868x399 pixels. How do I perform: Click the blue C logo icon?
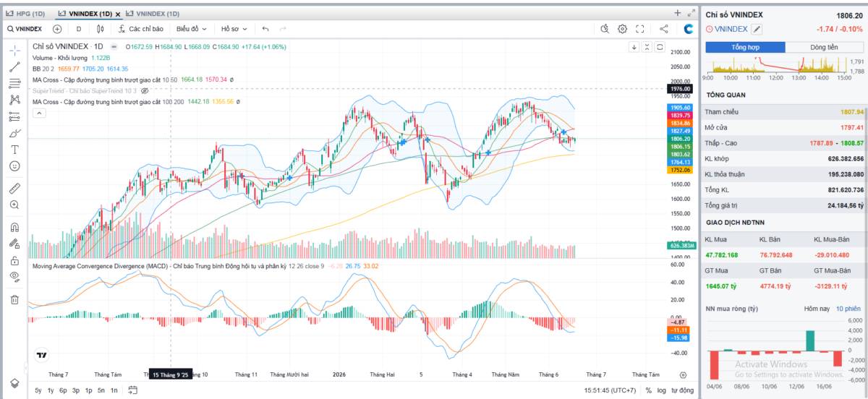(x=689, y=29)
